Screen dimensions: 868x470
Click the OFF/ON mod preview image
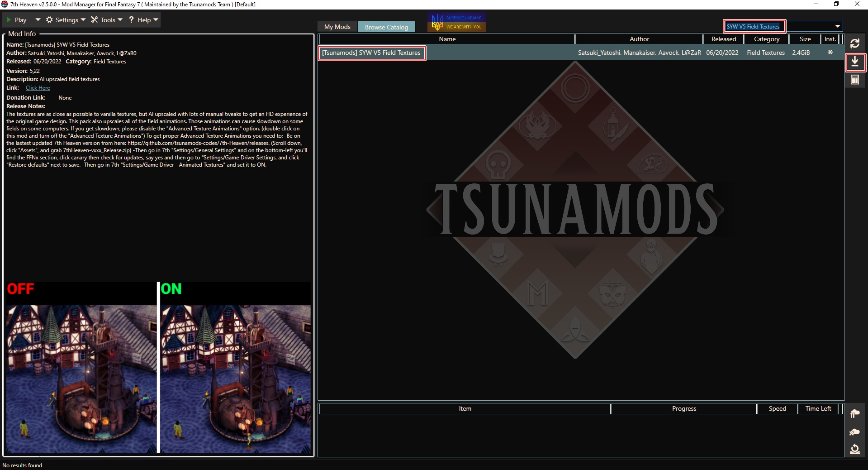coord(158,368)
